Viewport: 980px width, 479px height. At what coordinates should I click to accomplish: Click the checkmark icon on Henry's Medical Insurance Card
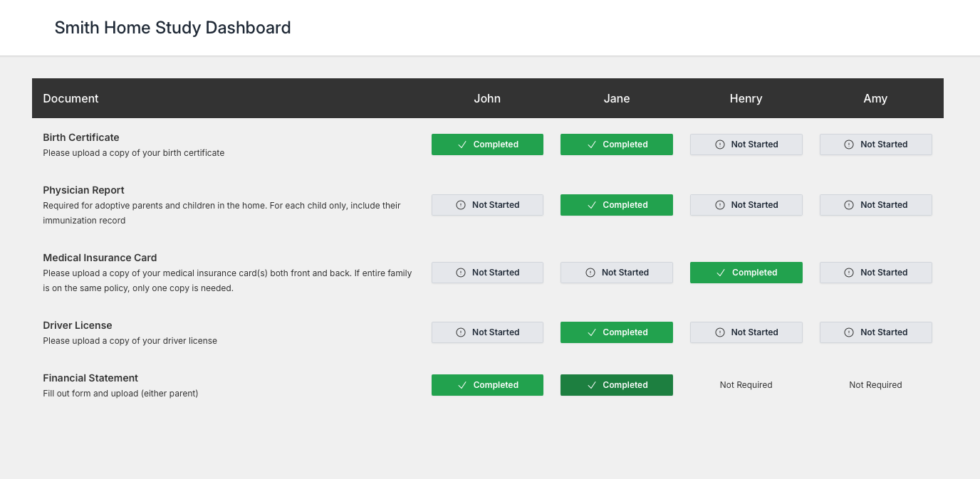click(720, 273)
